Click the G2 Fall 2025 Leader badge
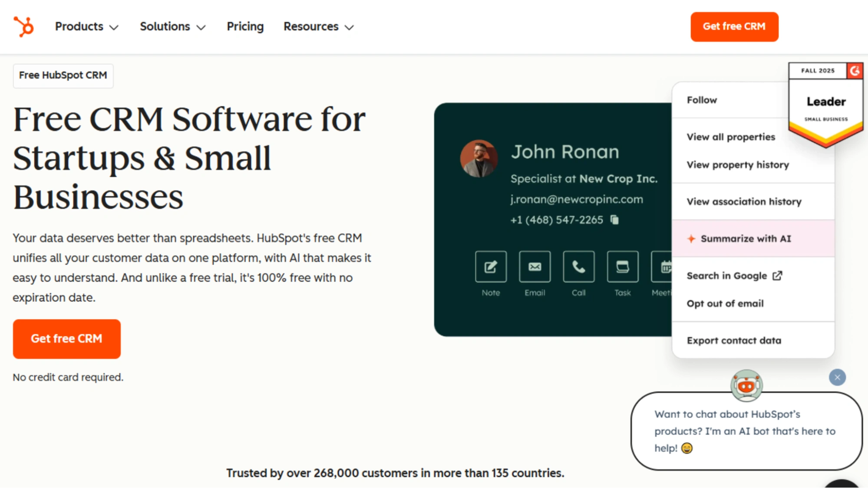 [825, 104]
